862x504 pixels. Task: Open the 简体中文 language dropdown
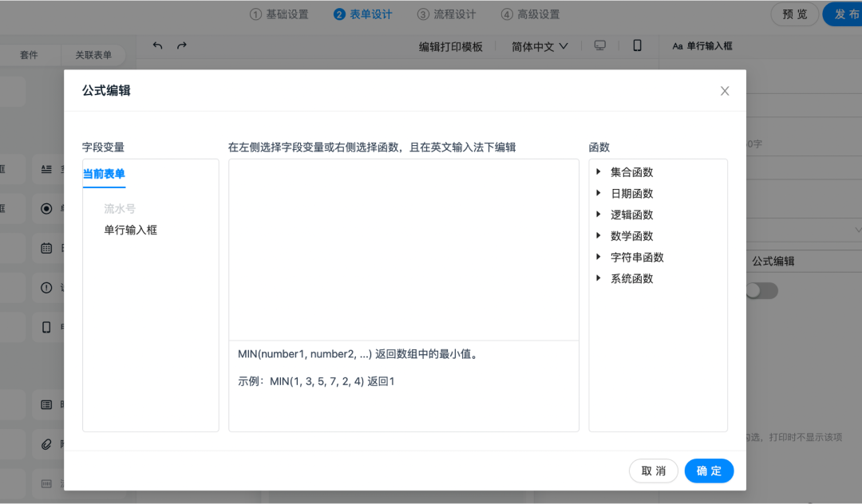[540, 47]
